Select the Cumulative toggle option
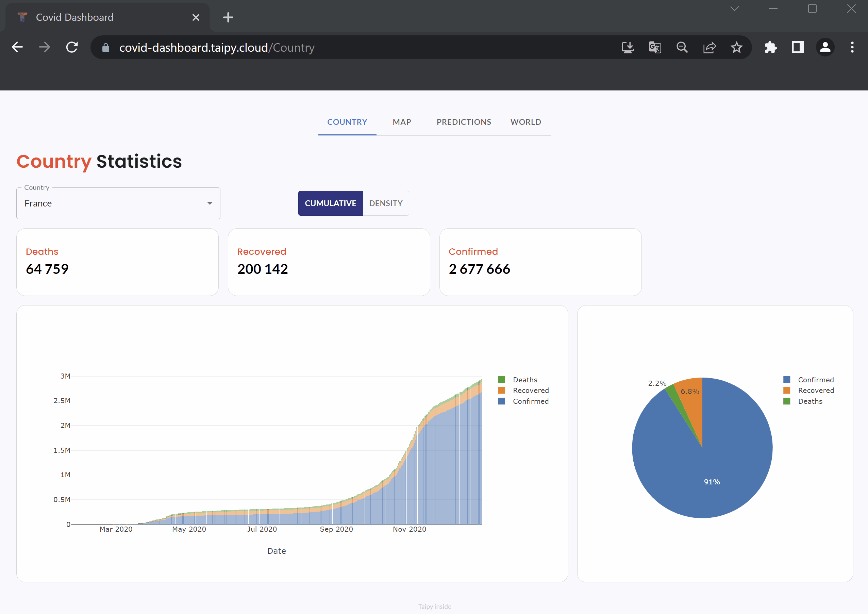 330,203
